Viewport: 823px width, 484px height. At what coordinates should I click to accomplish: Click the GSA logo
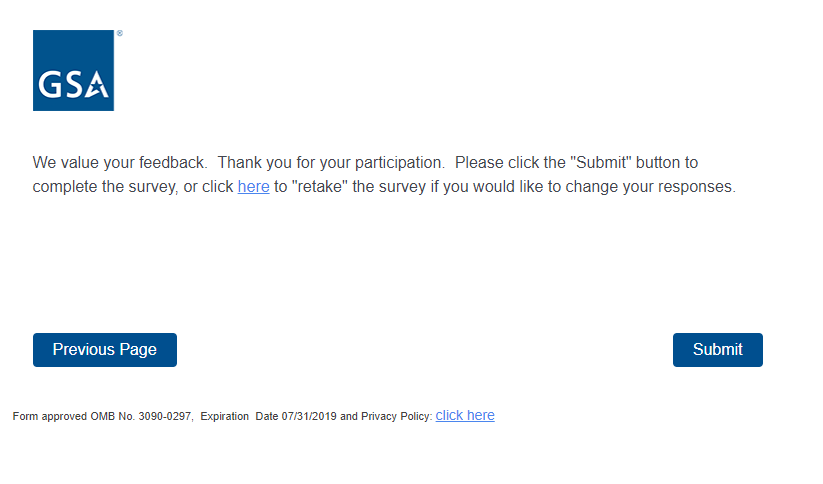pyautogui.click(x=73, y=70)
